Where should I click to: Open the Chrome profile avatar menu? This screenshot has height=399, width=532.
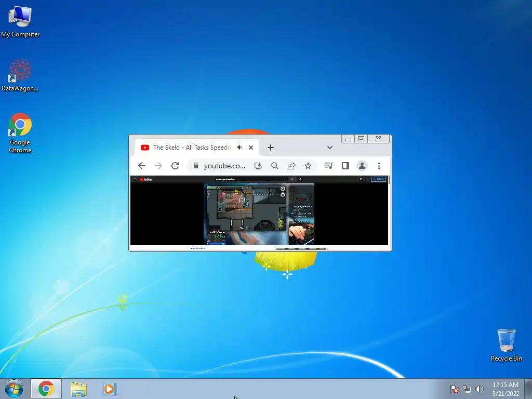(362, 166)
